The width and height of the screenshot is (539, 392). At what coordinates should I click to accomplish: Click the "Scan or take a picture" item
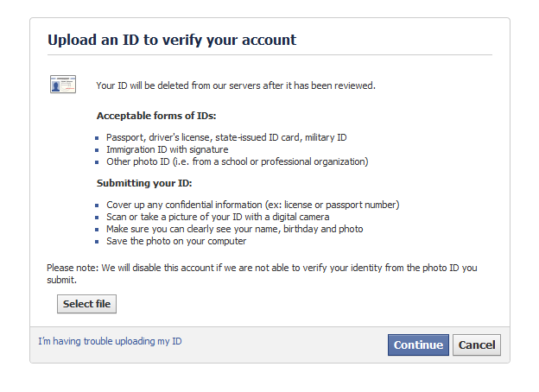(x=218, y=217)
